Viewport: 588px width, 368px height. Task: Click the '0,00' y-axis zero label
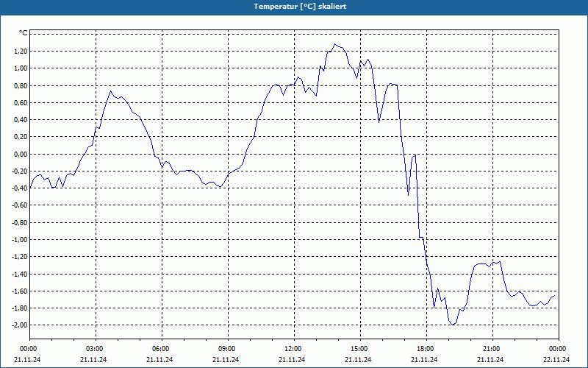point(21,154)
